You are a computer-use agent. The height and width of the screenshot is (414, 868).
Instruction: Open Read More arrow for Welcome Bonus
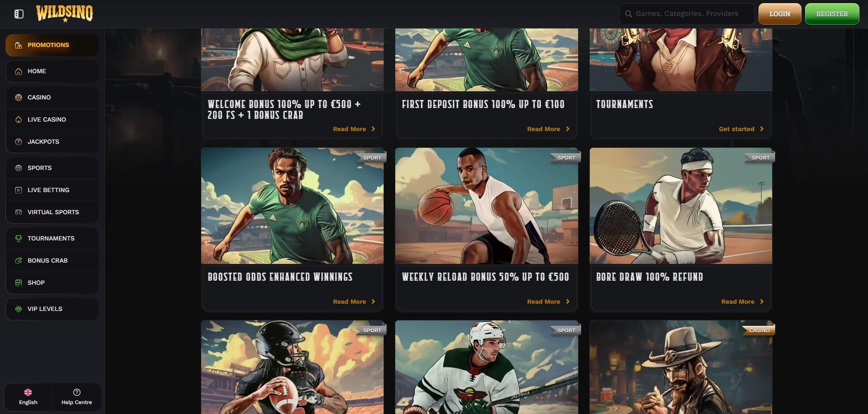point(373,129)
